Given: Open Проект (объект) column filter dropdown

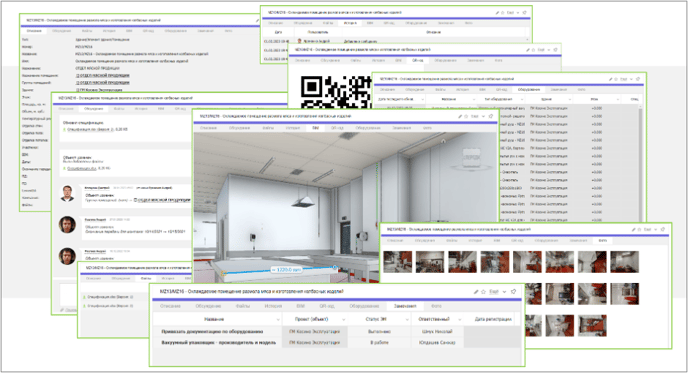Looking at the screenshot, I should click(x=344, y=319).
